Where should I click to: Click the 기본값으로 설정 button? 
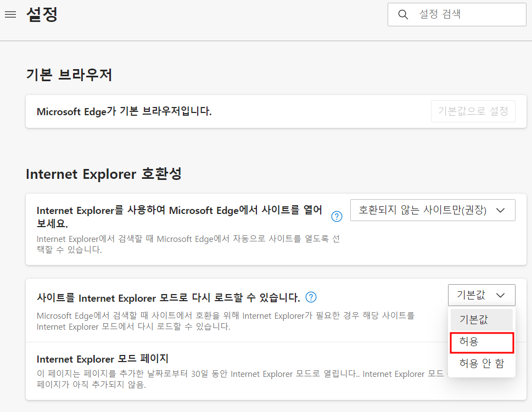(x=473, y=111)
